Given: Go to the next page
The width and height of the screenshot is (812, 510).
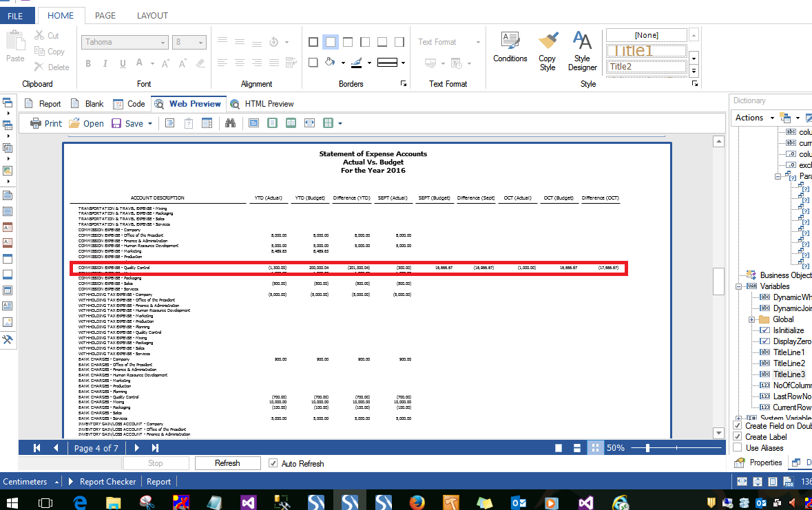Looking at the screenshot, I should click(x=137, y=448).
